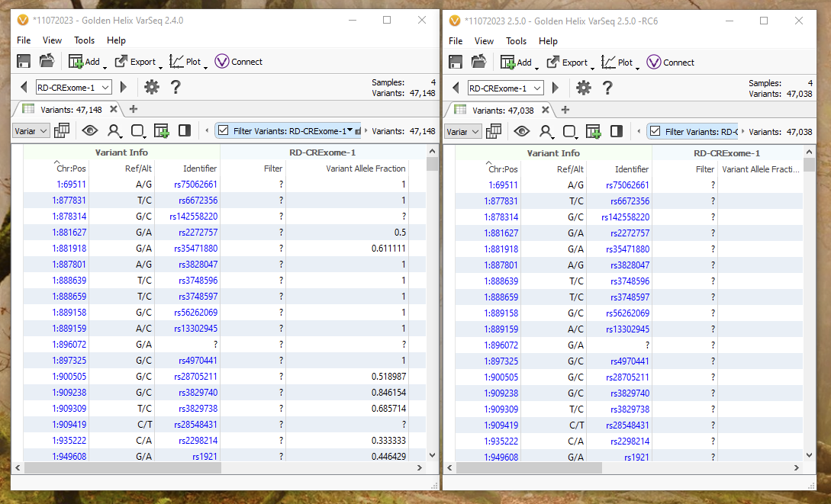Open File menu in VarSeq 2.4.0
The width and height of the screenshot is (831, 504).
[x=24, y=40]
